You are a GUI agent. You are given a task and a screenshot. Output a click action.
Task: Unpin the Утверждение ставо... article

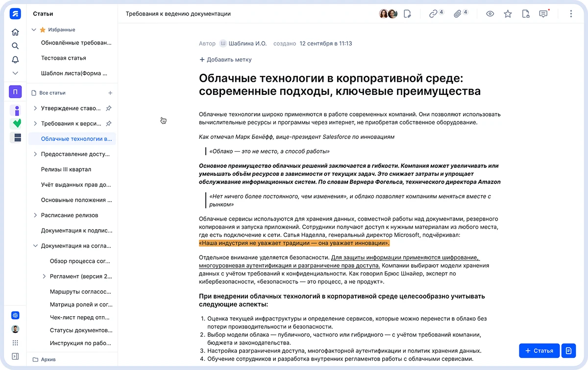coord(109,108)
